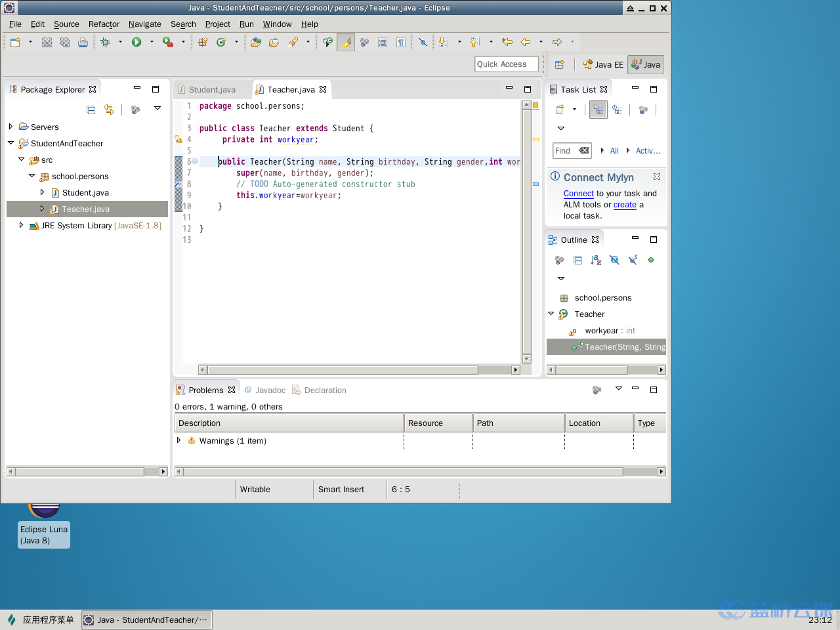
Task: Expand the Warnings (1 item) row
Action: tap(178, 440)
